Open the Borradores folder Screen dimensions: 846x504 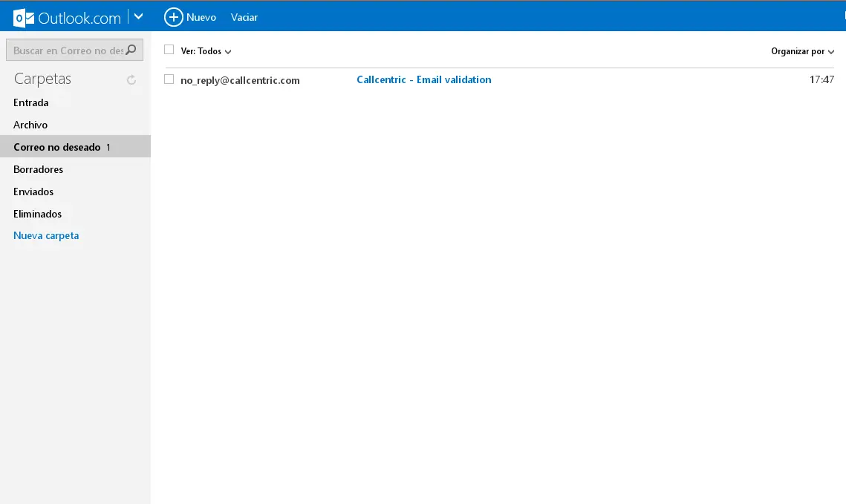point(37,169)
